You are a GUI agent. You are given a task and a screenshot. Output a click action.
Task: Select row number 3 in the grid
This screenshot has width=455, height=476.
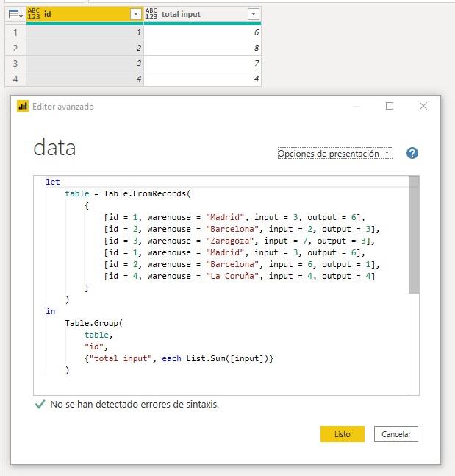(13, 64)
